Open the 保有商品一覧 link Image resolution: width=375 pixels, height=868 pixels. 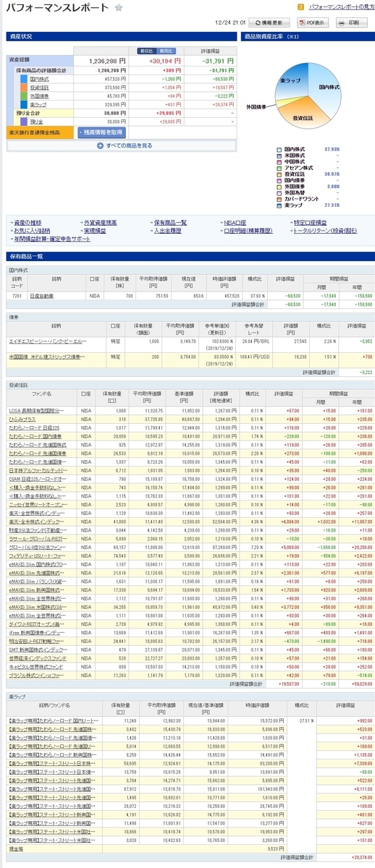point(171,222)
